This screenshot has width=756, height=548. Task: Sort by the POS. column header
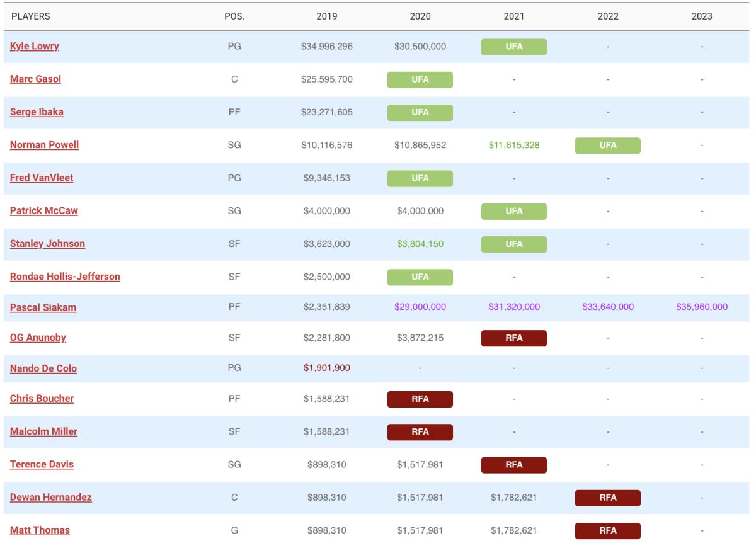(x=234, y=16)
